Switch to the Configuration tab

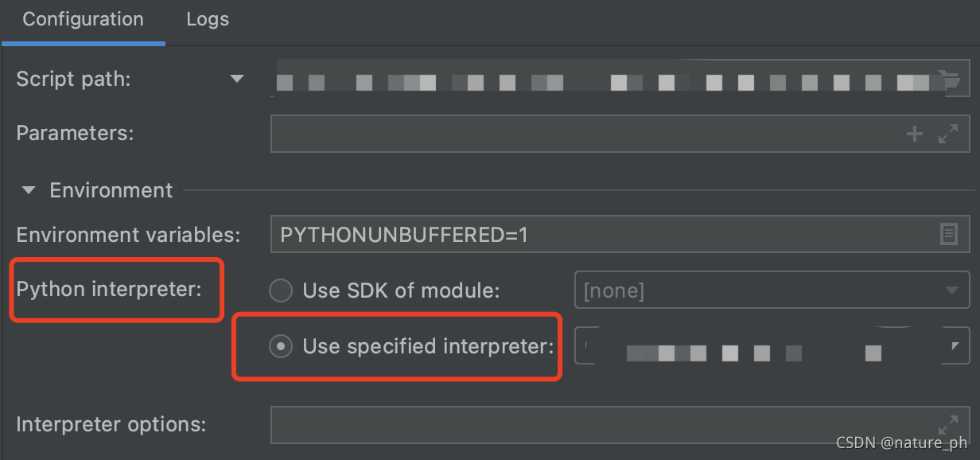[x=83, y=19]
